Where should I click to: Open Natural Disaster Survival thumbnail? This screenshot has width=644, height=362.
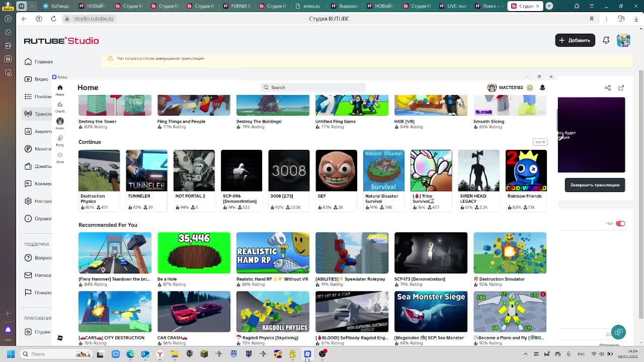(383, 170)
